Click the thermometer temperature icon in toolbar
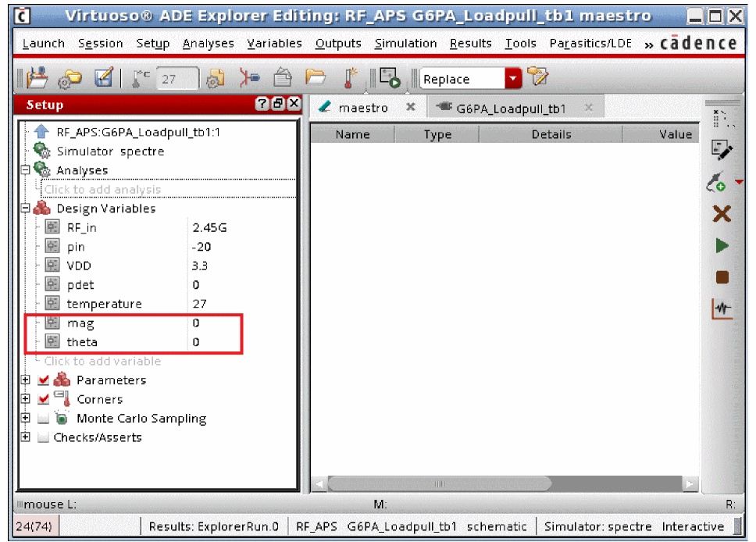Viewport: 756px width, 542px height. [x=349, y=78]
